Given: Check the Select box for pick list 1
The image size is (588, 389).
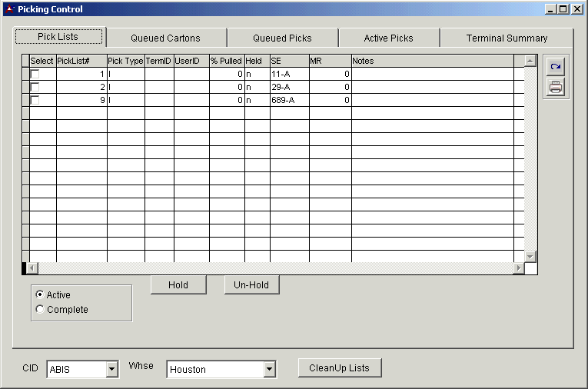Looking at the screenshot, I should (x=35, y=74).
